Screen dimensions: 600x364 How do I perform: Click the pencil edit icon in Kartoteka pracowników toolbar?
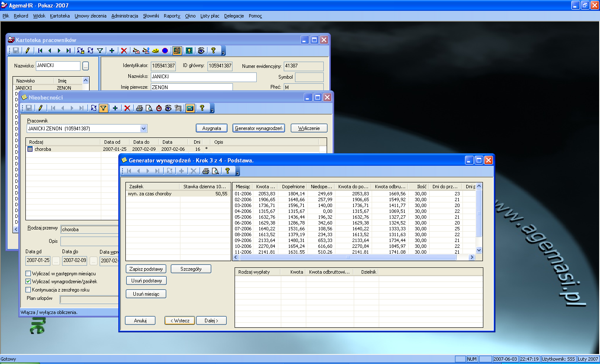click(x=27, y=50)
